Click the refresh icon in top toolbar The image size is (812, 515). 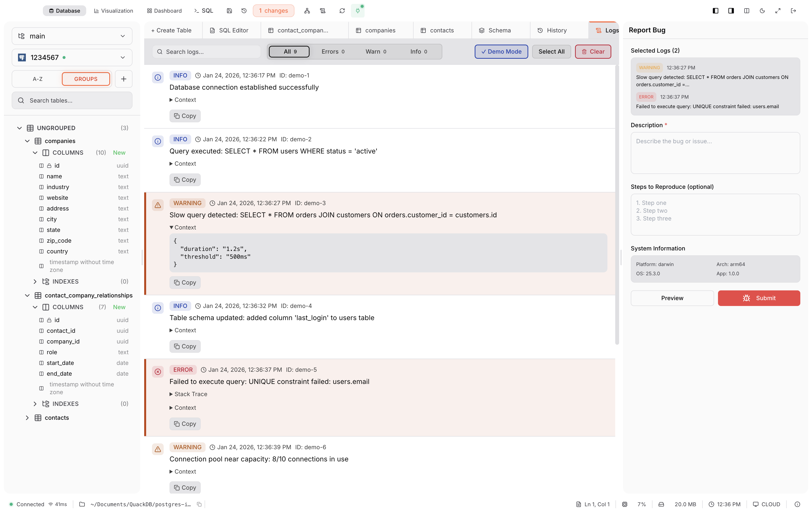[342, 11]
